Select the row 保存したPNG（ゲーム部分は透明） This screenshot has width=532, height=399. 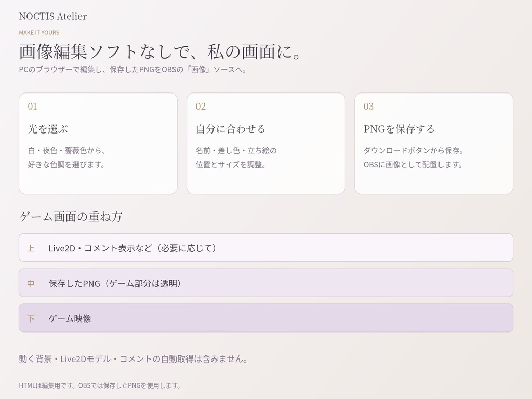point(266,283)
